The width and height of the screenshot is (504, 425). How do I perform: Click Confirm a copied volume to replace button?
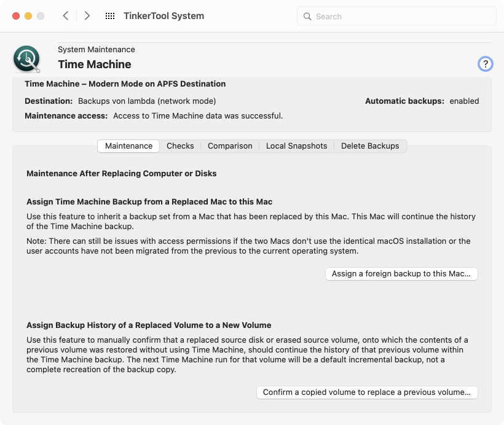tap(367, 392)
